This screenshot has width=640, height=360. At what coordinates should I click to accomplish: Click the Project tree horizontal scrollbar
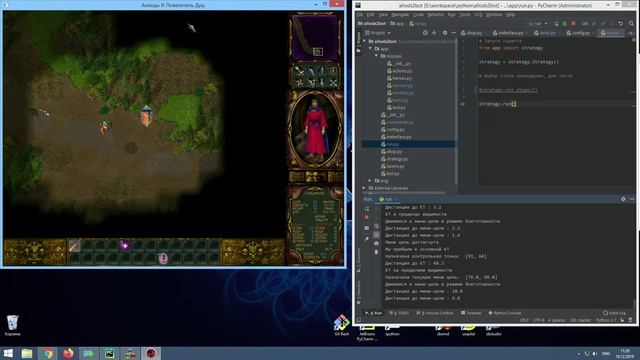405,192
